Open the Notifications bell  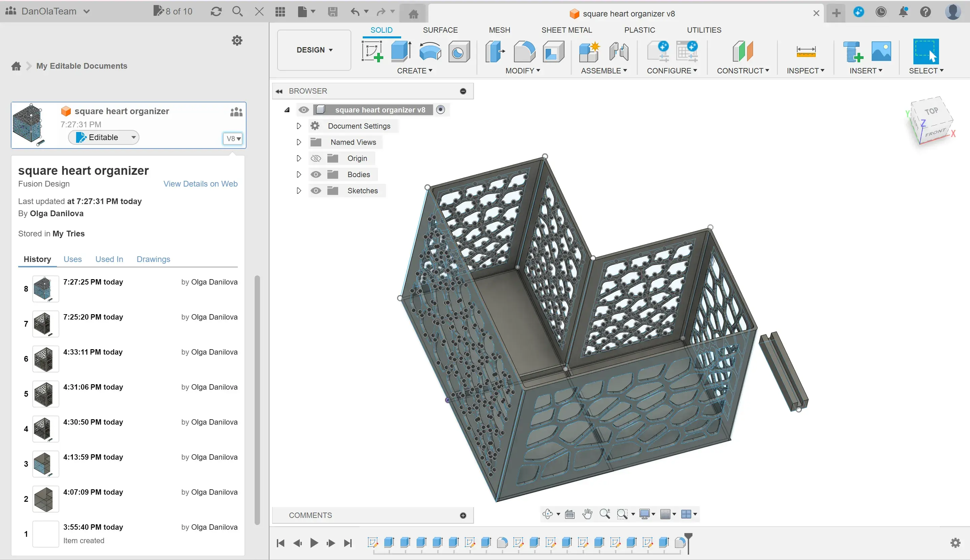[x=903, y=12]
